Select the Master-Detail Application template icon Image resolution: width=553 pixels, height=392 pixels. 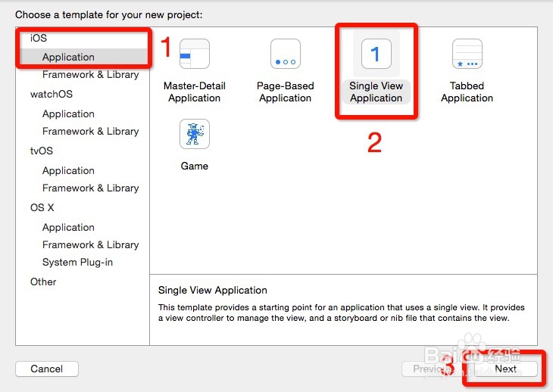195,54
